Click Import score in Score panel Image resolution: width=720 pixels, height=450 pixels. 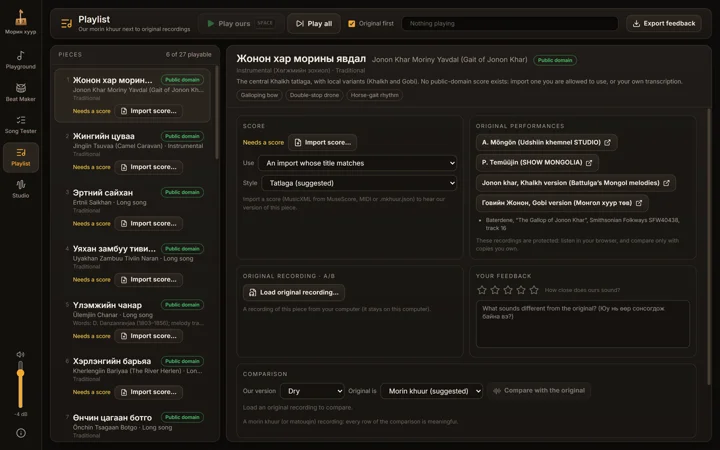tap(322, 143)
